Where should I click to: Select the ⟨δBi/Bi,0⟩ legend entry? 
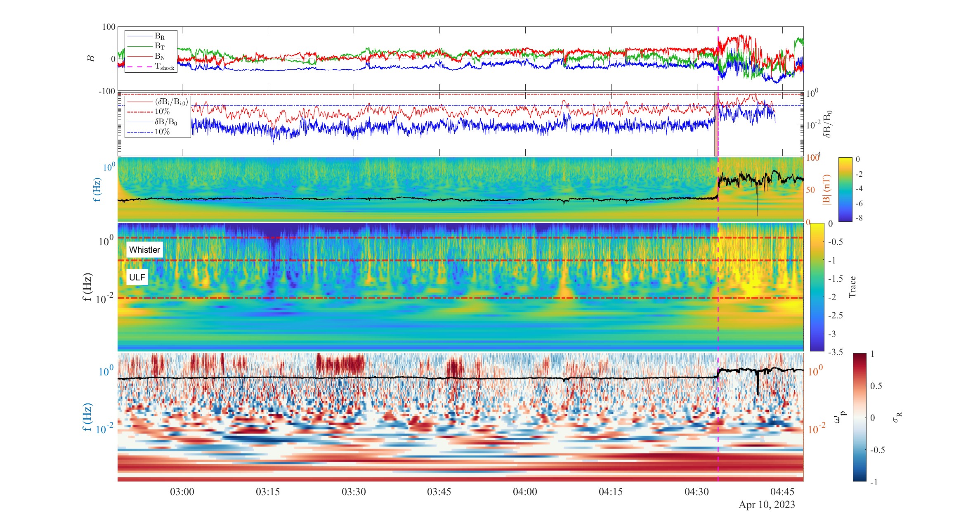coord(158,102)
